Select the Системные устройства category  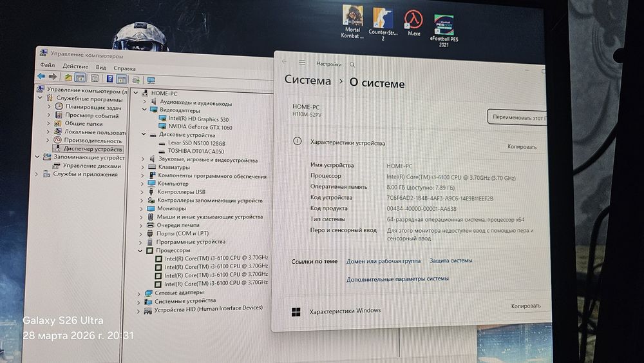185,301
